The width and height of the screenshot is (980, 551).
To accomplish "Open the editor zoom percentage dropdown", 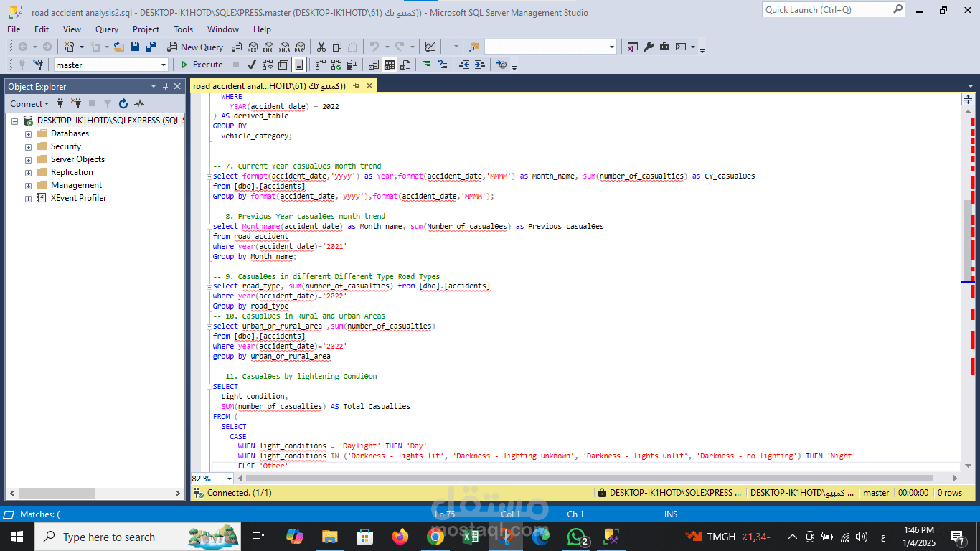I will pos(213,478).
